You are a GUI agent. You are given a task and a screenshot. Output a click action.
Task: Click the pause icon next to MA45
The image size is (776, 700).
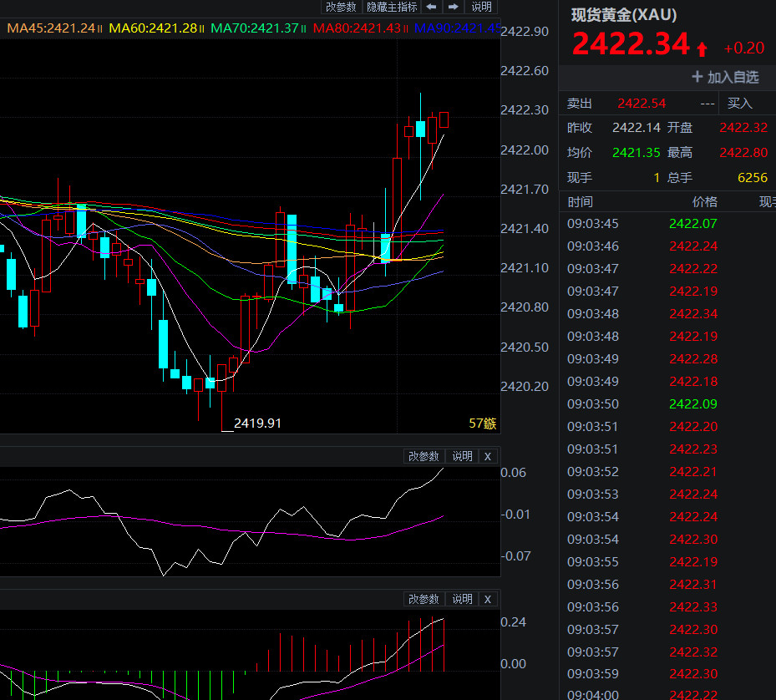pyautogui.click(x=100, y=28)
